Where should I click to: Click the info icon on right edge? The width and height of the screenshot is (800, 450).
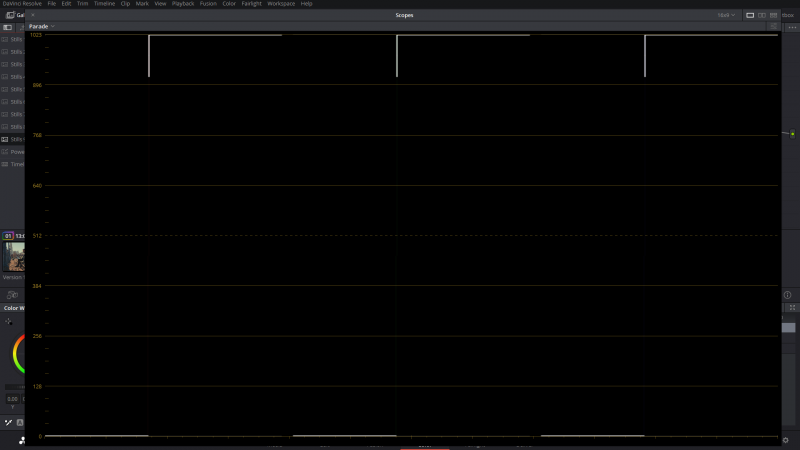(x=787, y=295)
